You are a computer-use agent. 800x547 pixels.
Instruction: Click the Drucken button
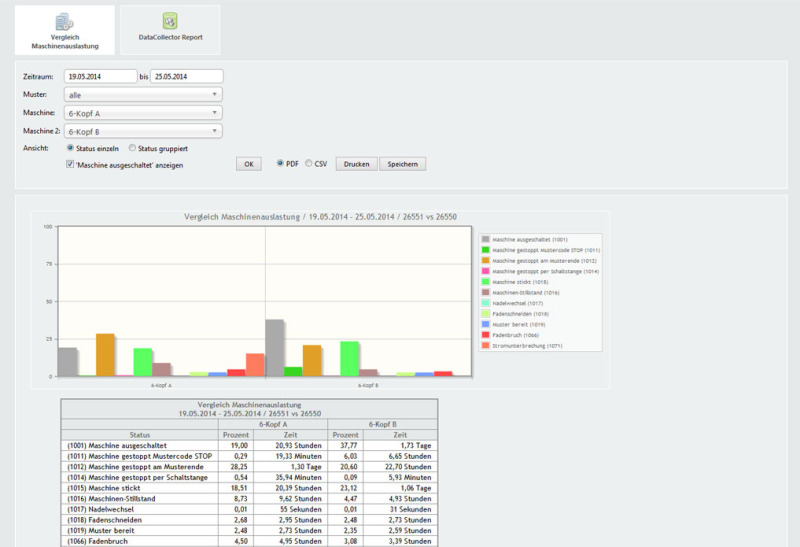[356, 163]
